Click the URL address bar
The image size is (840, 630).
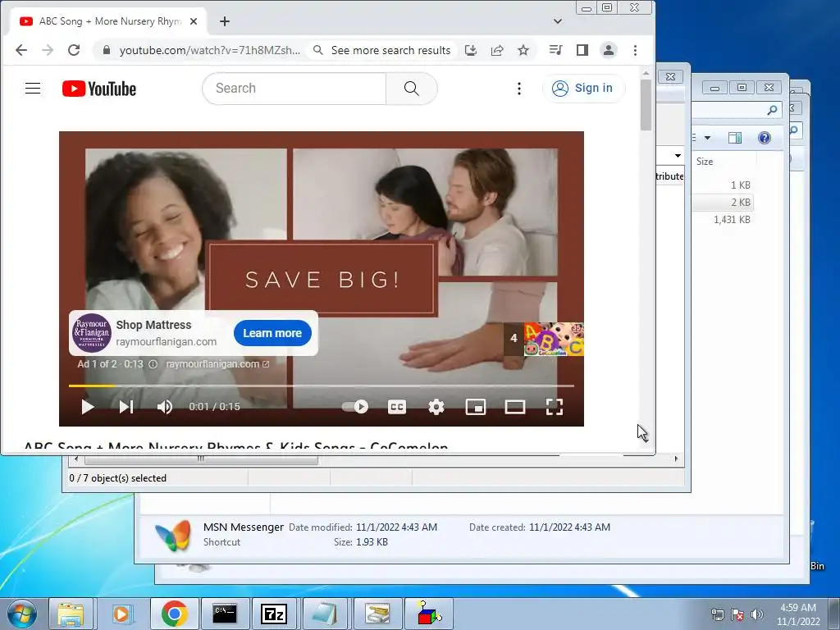[209, 50]
